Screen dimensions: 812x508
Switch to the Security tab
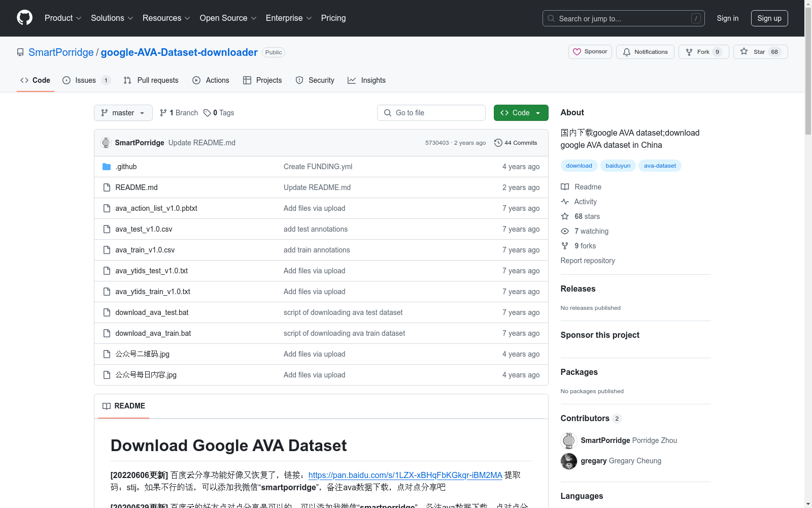(x=315, y=80)
